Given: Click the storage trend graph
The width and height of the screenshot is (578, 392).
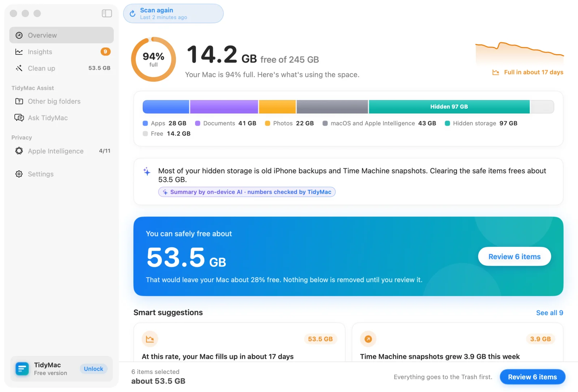Looking at the screenshot, I should [519, 53].
